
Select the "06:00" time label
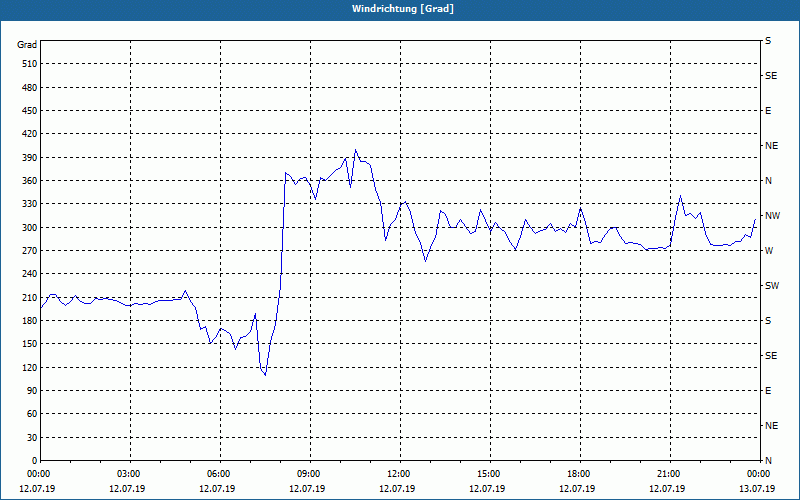coord(217,474)
